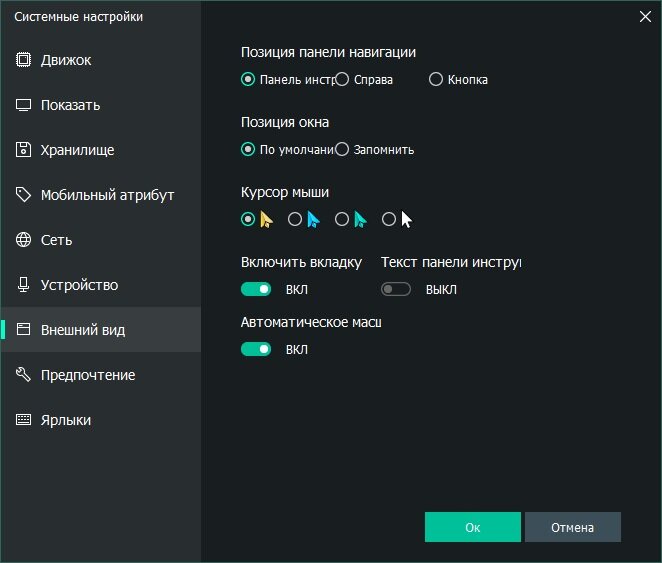Confirm settings with Ок button
This screenshot has width=662, height=563.
[x=473, y=527]
